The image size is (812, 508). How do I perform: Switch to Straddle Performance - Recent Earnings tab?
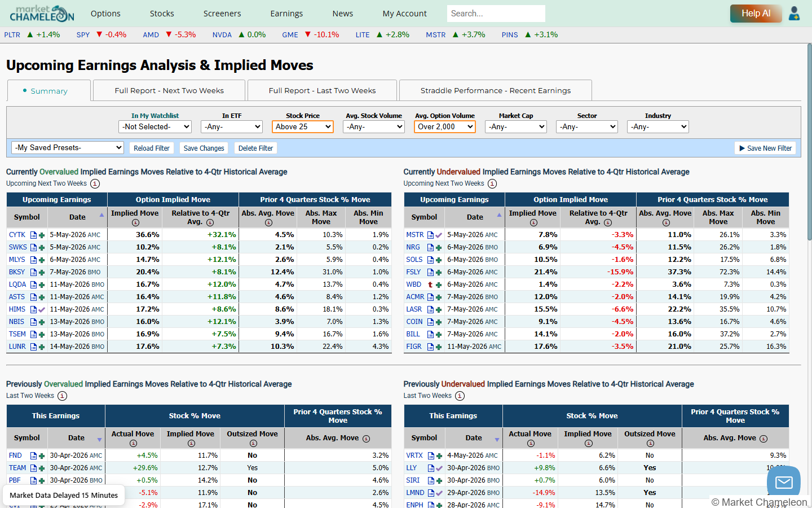[x=496, y=90]
